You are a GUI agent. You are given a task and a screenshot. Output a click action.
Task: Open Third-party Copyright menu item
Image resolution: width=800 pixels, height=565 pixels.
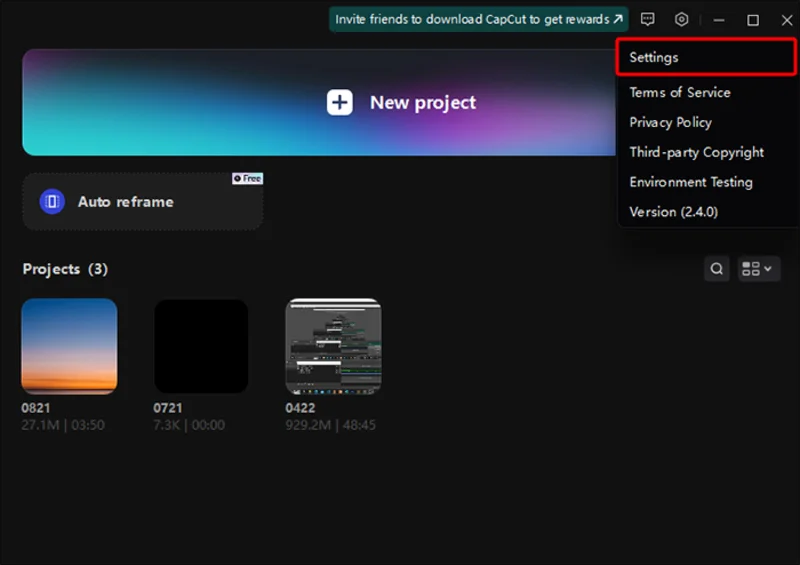pyautogui.click(x=696, y=152)
